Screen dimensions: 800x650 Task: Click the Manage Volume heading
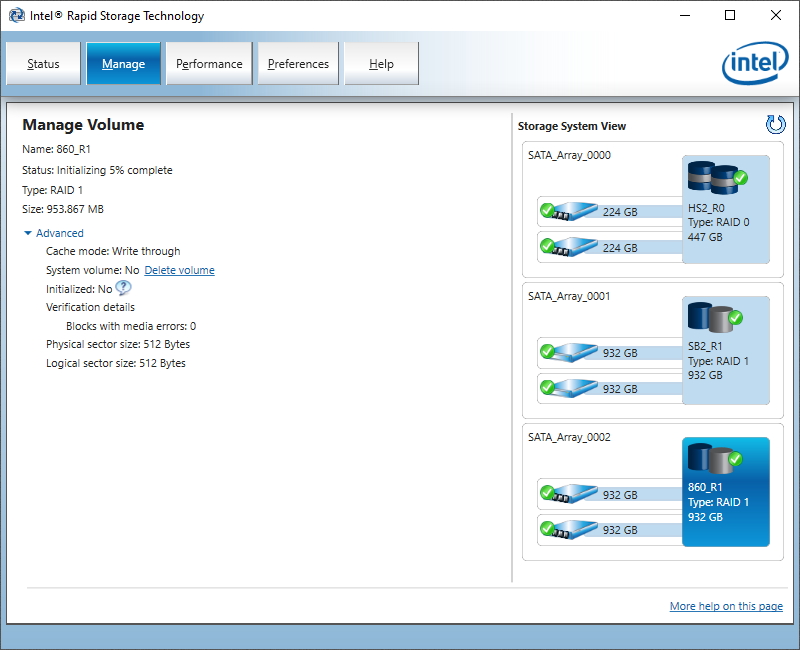(83, 125)
